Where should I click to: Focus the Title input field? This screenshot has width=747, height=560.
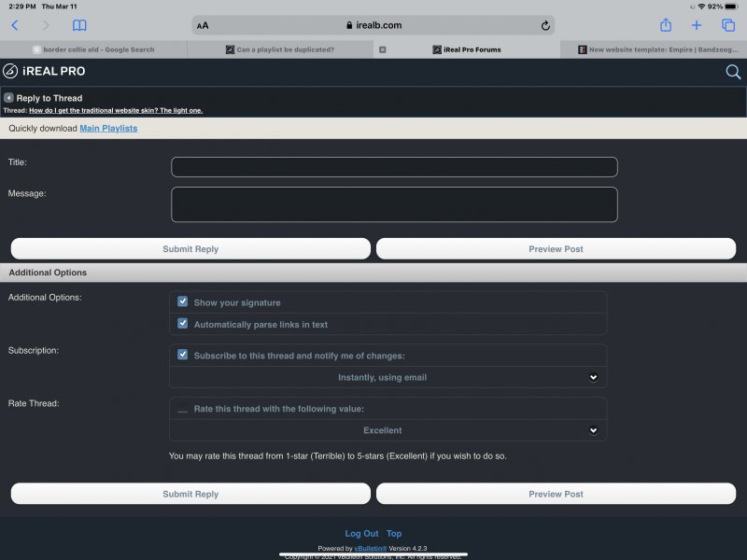tap(394, 167)
